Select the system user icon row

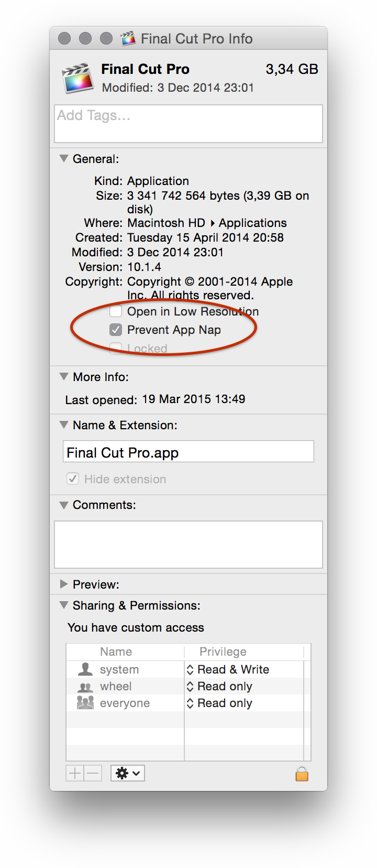tap(125, 669)
